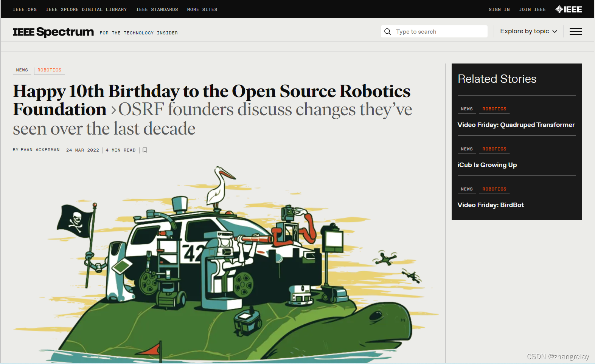Open author Evan Ackerman's page
595x364 pixels.
coord(40,150)
